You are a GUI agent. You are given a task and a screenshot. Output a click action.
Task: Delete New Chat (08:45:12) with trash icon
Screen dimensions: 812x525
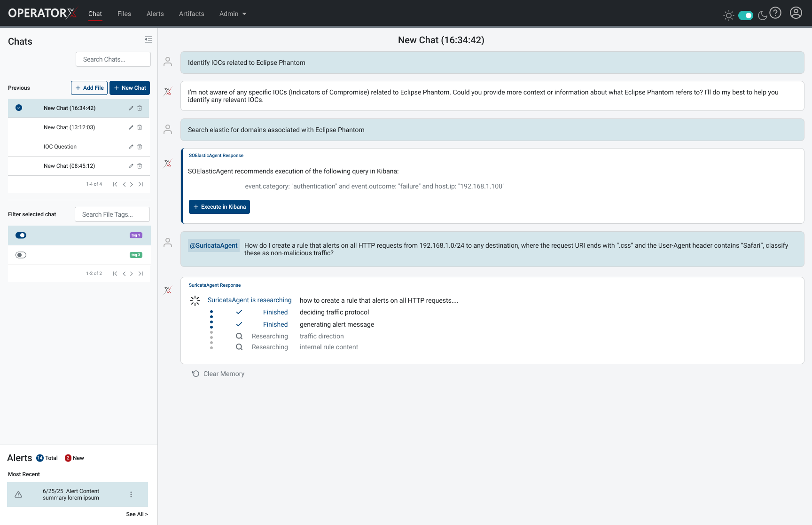(x=140, y=166)
